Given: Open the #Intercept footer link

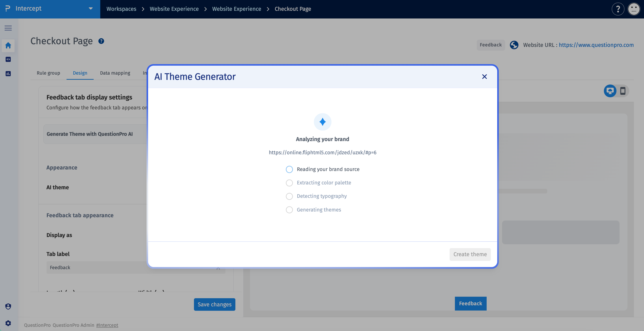Looking at the screenshot, I should click(x=107, y=325).
